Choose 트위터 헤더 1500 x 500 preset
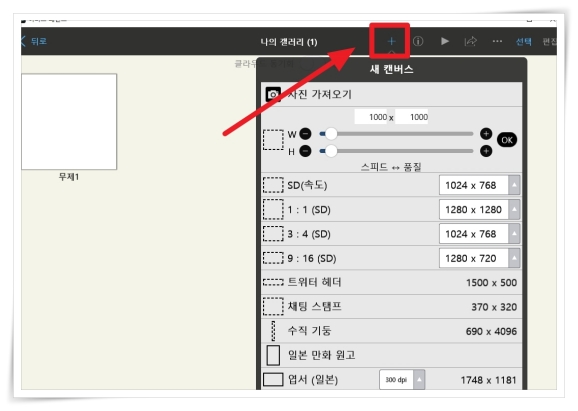Viewport: 578px width, 411px height. [391, 282]
